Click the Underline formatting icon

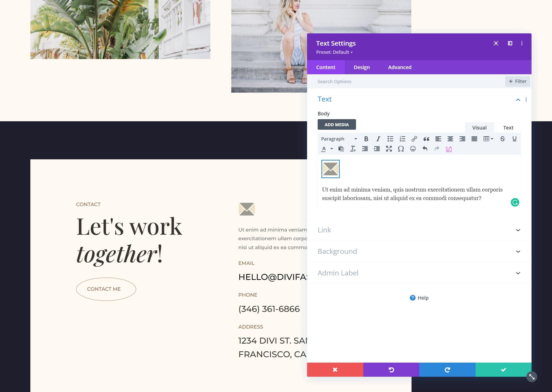pyautogui.click(x=515, y=138)
